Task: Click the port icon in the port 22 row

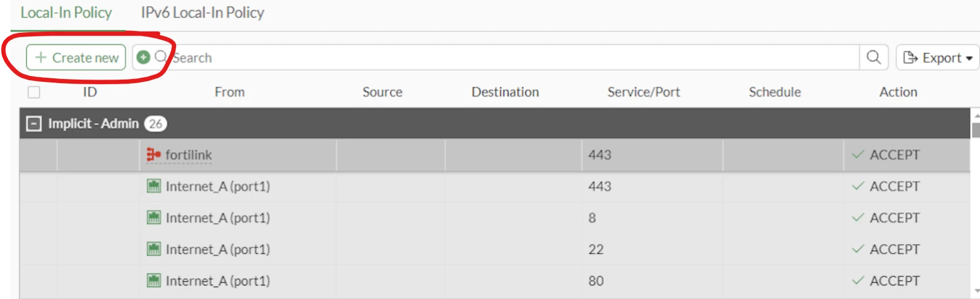Action: [x=154, y=249]
